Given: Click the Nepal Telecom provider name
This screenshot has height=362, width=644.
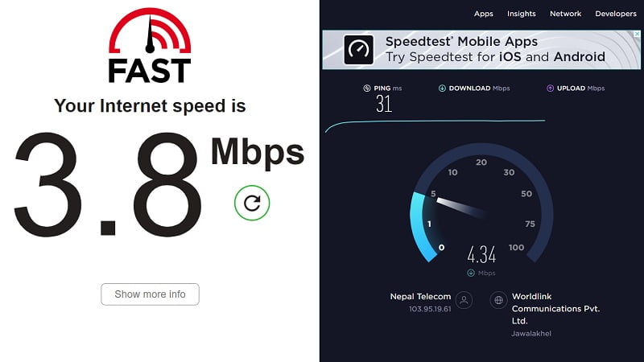Looking at the screenshot, I should click(420, 296).
